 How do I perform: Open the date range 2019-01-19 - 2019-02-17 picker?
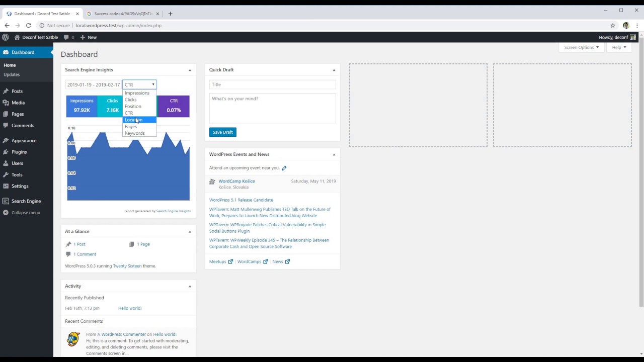tap(94, 84)
